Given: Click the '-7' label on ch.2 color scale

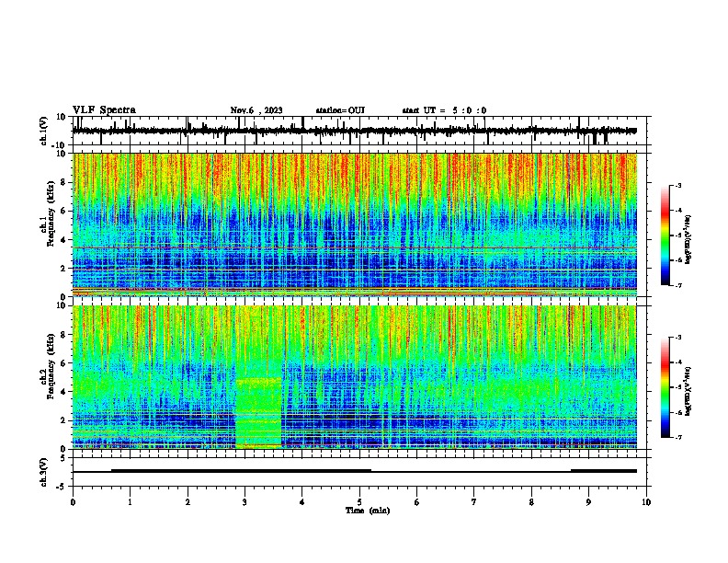Looking at the screenshot, I should (x=677, y=437).
